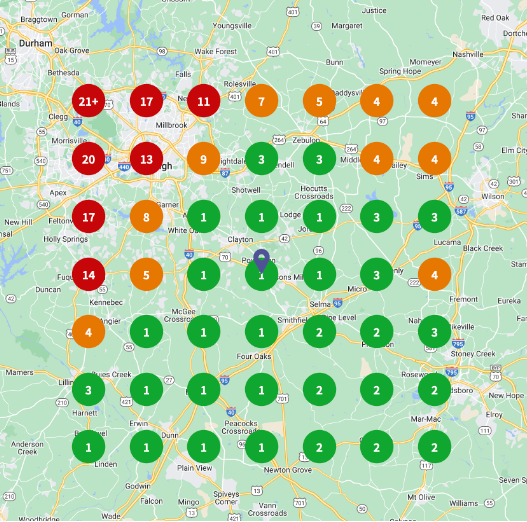This screenshot has width=527, height=522.
Task: Select the green 3 marker near Lillington
Action: point(88,390)
